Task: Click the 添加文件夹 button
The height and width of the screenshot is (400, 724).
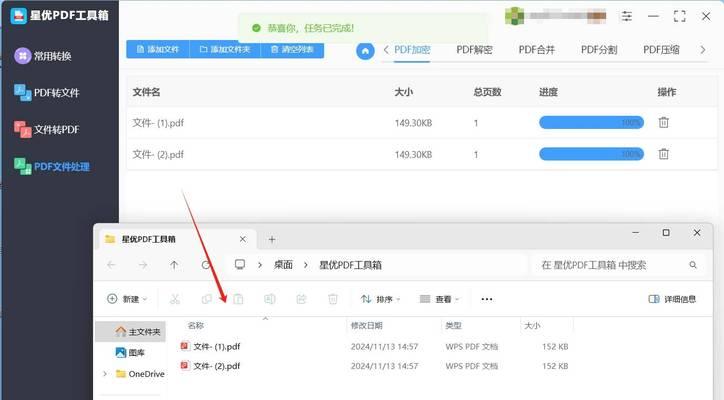Action: [225, 49]
